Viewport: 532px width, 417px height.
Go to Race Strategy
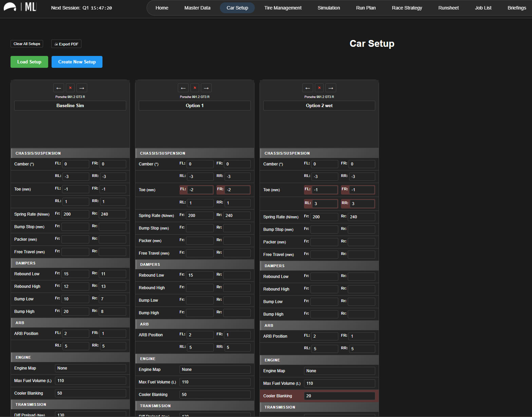[407, 8]
